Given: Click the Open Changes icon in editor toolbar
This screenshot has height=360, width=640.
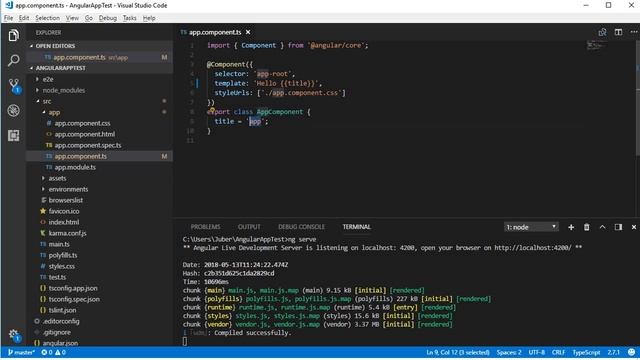Looking at the screenshot, I should (x=602, y=32).
